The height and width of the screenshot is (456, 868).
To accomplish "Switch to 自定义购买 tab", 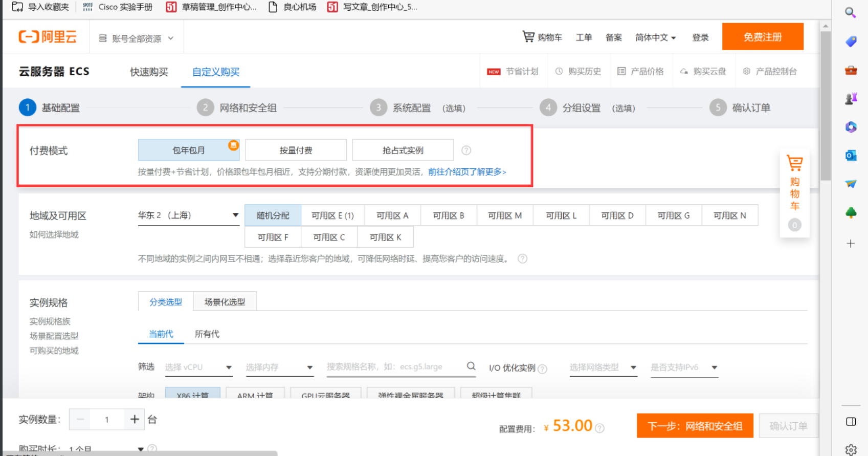I will coord(215,72).
